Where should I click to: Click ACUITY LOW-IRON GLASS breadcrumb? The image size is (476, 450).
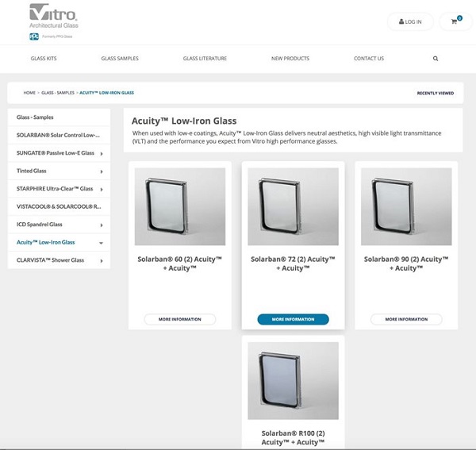(x=106, y=93)
